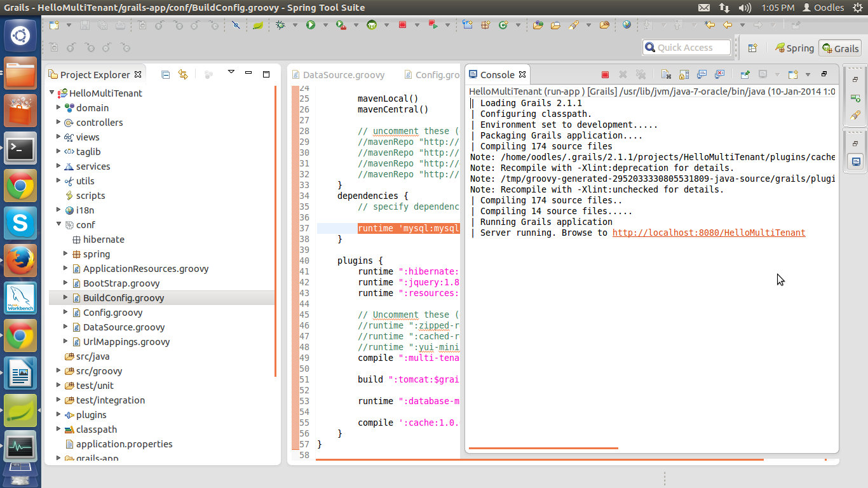Click the Debug bug icon in toolbar

280,25
